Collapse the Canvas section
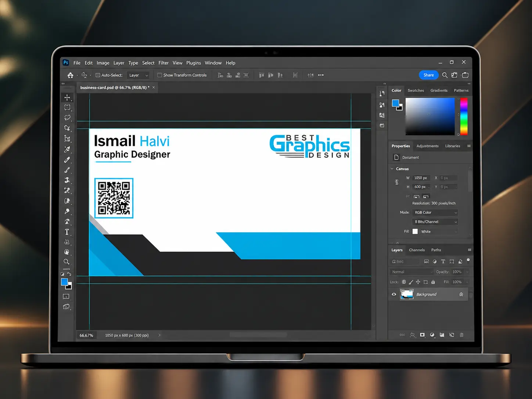 tap(392, 169)
